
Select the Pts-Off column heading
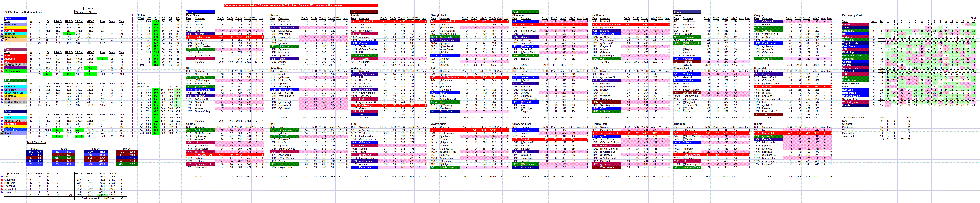click(35, 149)
